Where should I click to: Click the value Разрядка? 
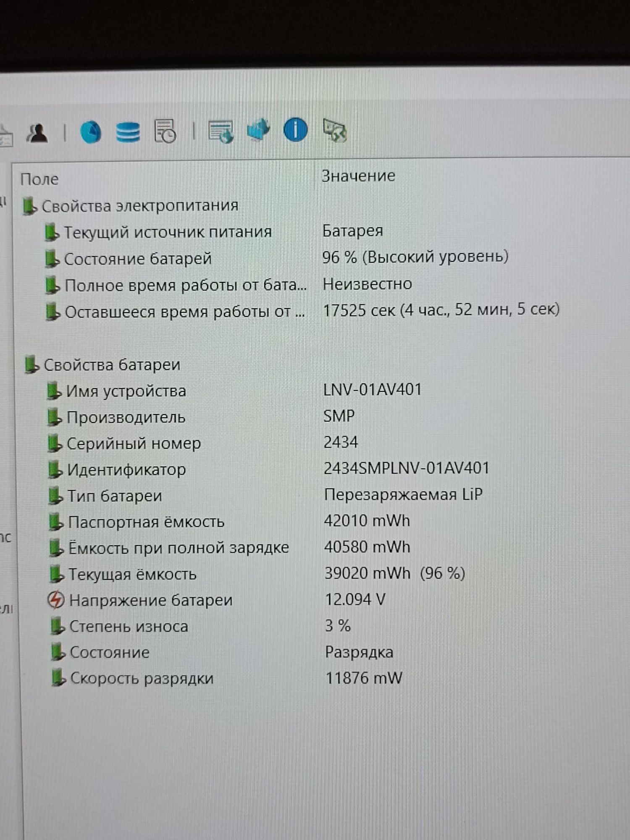[359, 652]
